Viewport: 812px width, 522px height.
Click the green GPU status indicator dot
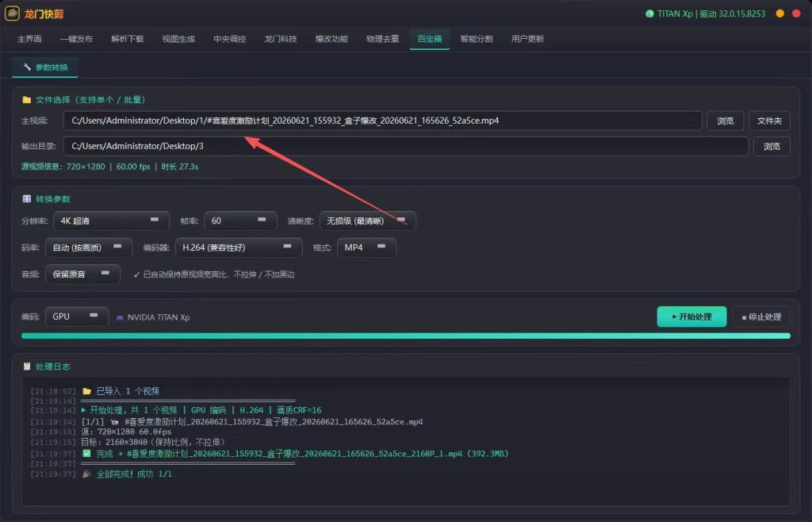(649, 14)
